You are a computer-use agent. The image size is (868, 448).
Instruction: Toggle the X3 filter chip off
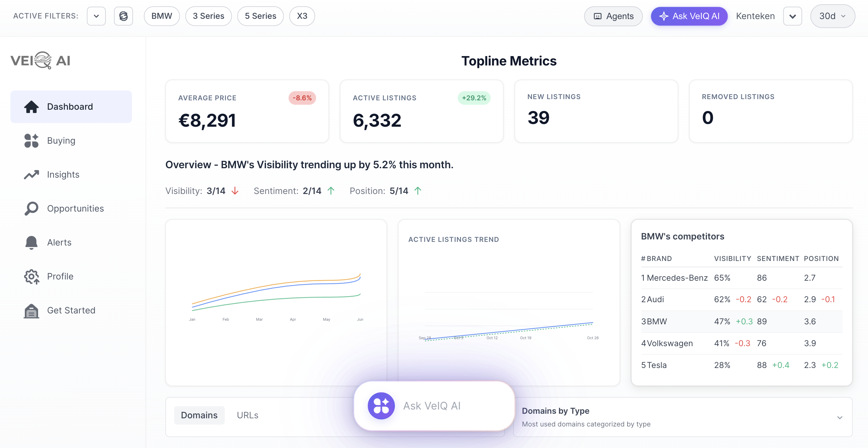(x=302, y=16)
